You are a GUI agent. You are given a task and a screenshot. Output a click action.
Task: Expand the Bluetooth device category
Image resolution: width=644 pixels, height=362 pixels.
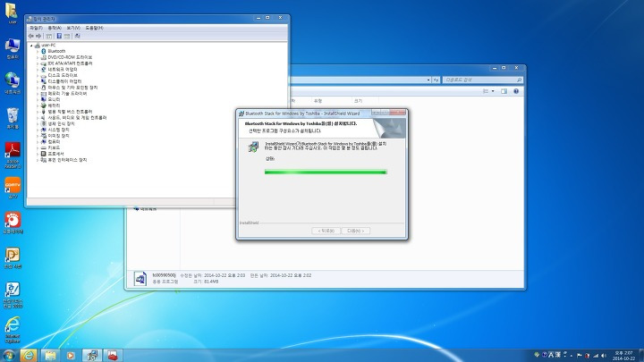coord(38,51)
